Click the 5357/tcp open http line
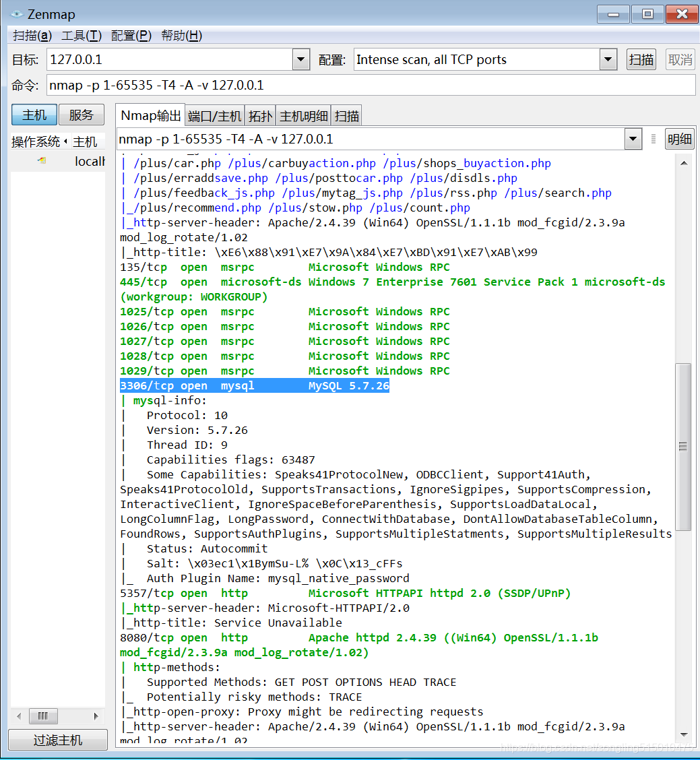The height and width of the screenshot is (760, 700). point(345,594)
